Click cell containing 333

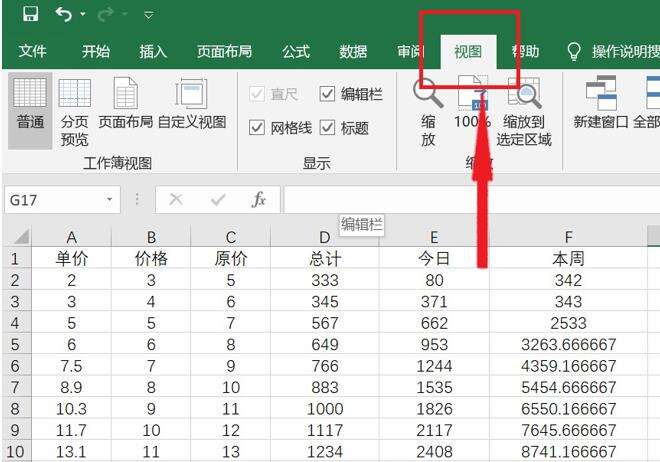click(325, 280)
